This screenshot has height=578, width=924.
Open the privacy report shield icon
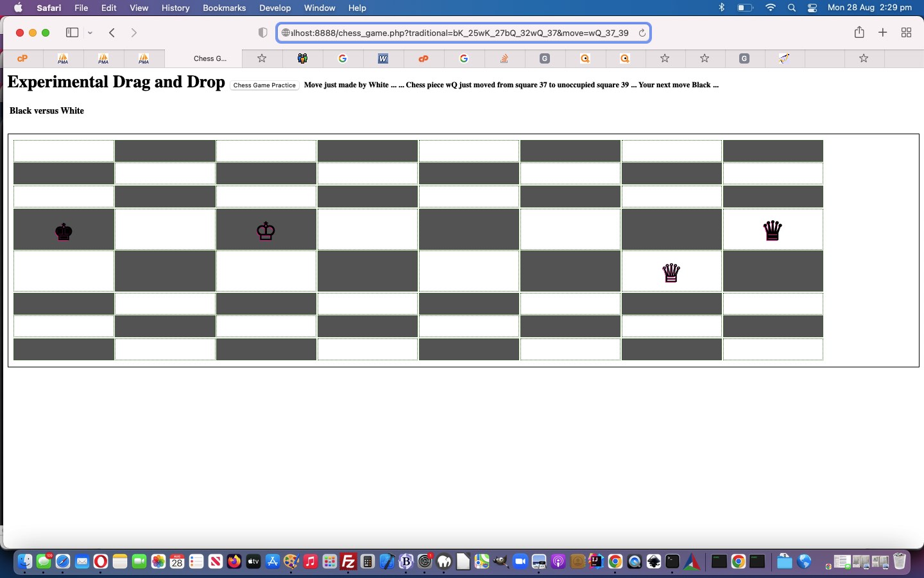(x=262, y=33)
